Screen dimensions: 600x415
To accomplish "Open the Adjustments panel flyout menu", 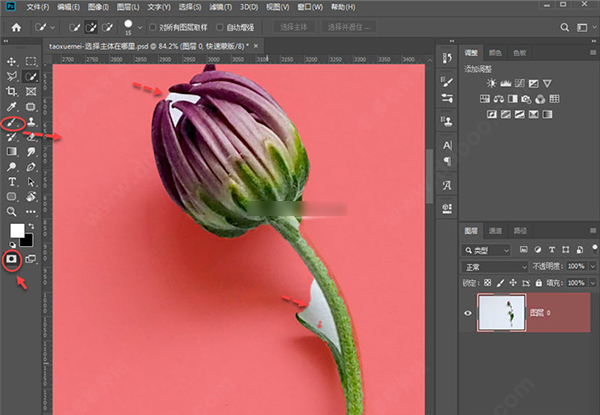I will point(593,52).
